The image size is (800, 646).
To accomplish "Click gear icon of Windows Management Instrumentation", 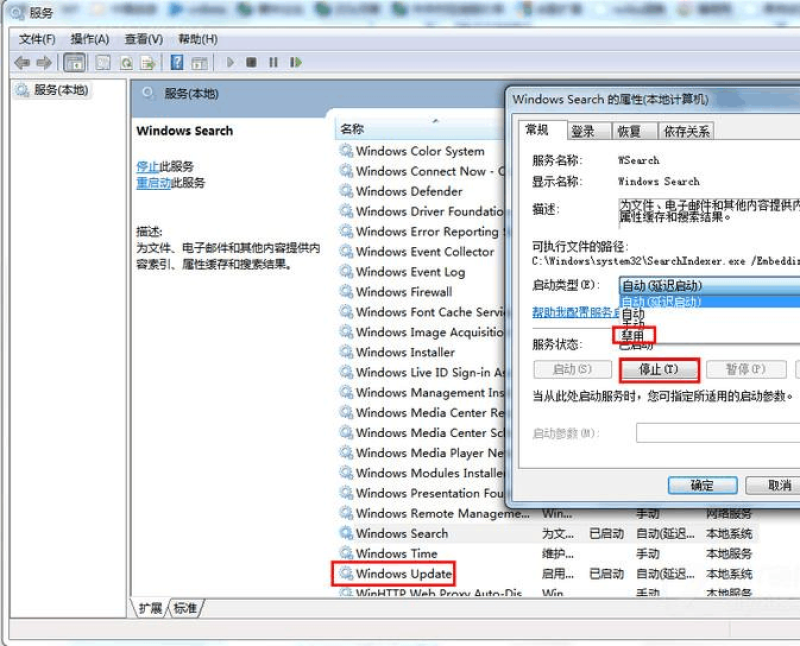I will pyautogui.click(x=346, y=392).
